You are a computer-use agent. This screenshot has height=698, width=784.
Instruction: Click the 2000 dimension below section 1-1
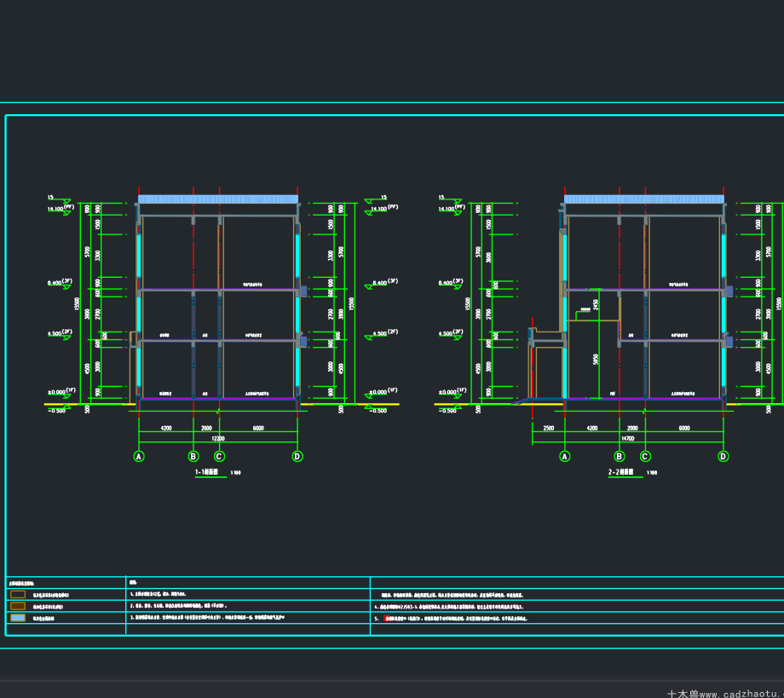pos(206,428)
